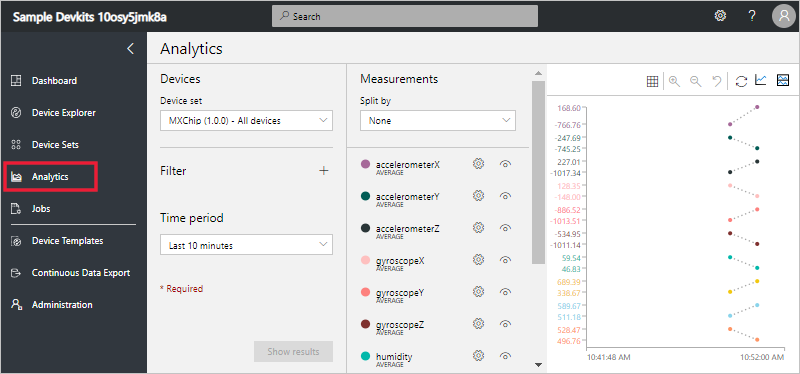The image size is (800, 374).
Task: Select the accelerometerX measurement label
Action: click(x=408, y=165)
